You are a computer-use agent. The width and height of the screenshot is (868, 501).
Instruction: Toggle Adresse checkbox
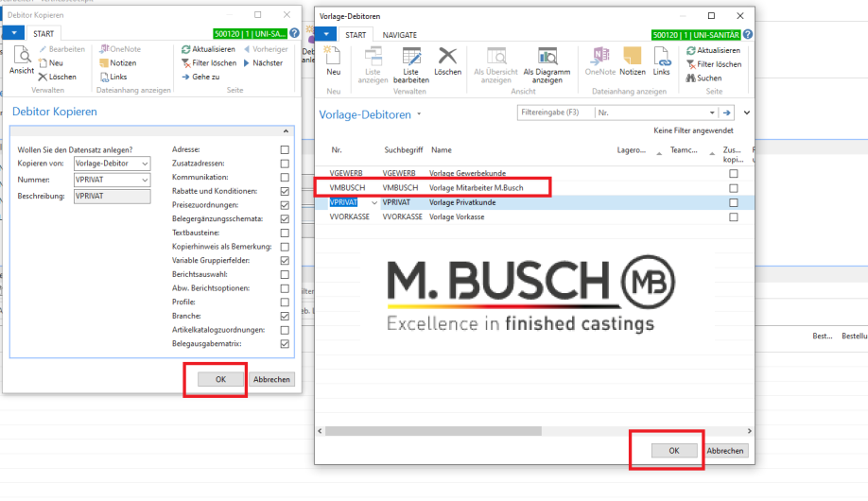tap(285, 149)
